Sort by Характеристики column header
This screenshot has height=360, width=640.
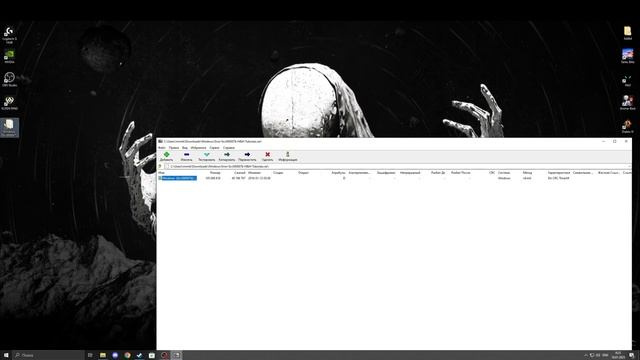pyautogui.click(x=559, y=173)
